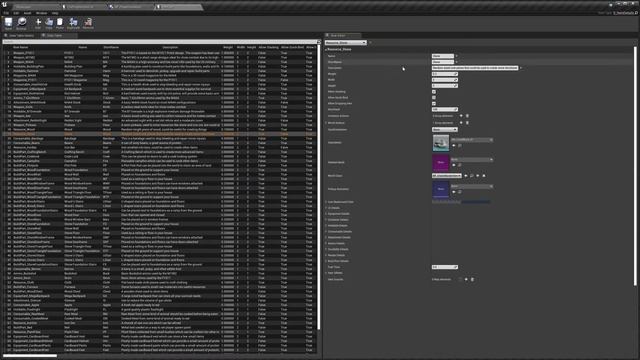Click the reset arrow beside the row selector
The height and width of the screenshot is (360, 640).
point(370,42)
